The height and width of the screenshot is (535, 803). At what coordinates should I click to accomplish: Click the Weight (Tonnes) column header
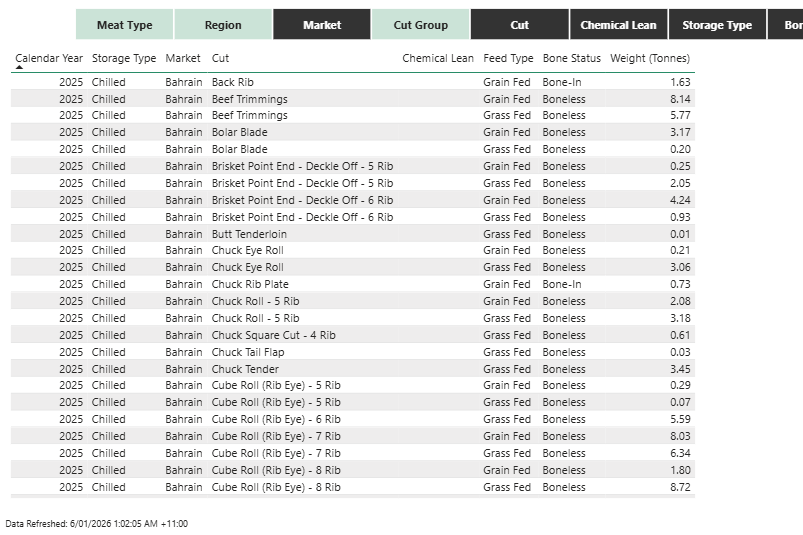coord(650,58)
